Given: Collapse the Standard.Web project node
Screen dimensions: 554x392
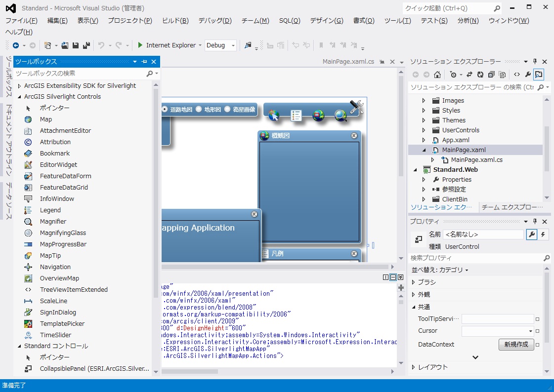Looking at the screenshot, I should click(x=415, y=170).
